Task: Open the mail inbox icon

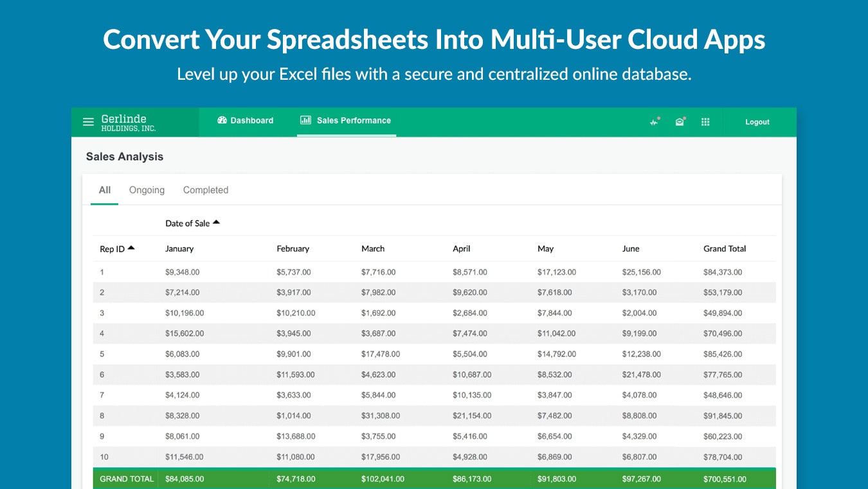Action: coord(680,122)
